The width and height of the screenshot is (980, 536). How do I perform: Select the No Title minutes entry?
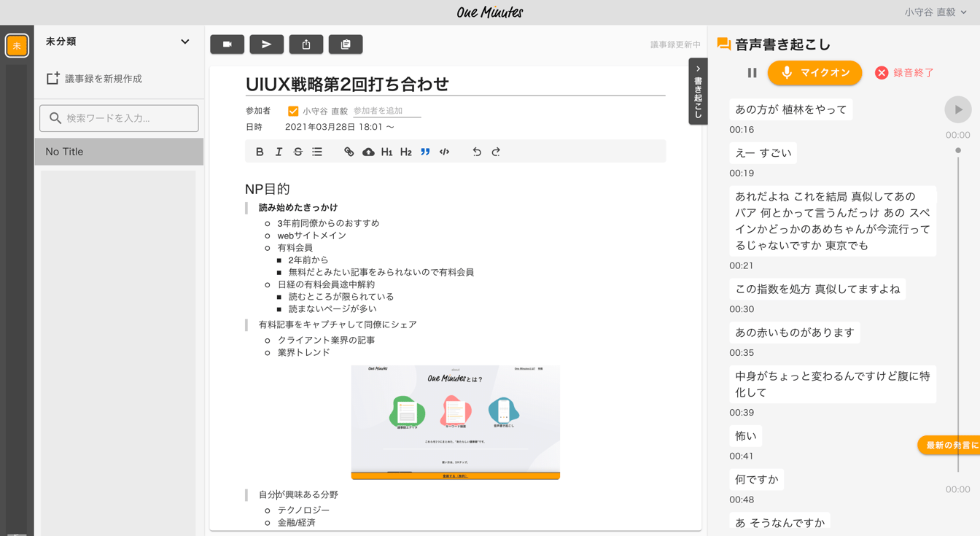point(119,152)
